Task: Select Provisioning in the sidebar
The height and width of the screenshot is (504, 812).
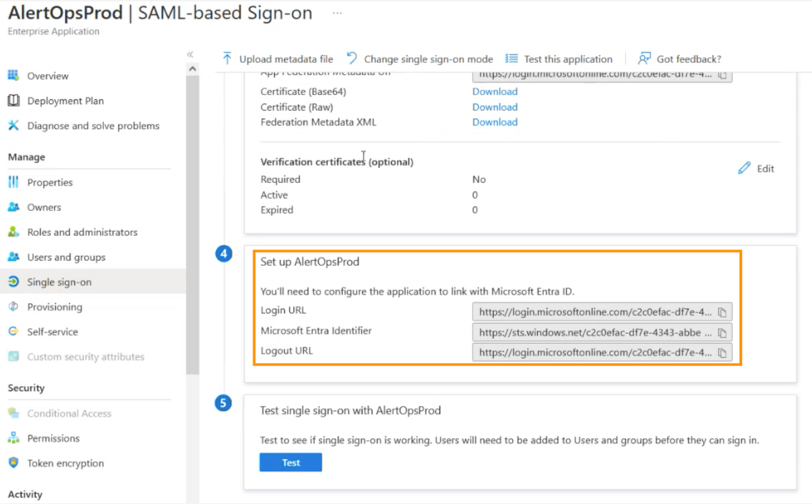Action: coord(54,307)
